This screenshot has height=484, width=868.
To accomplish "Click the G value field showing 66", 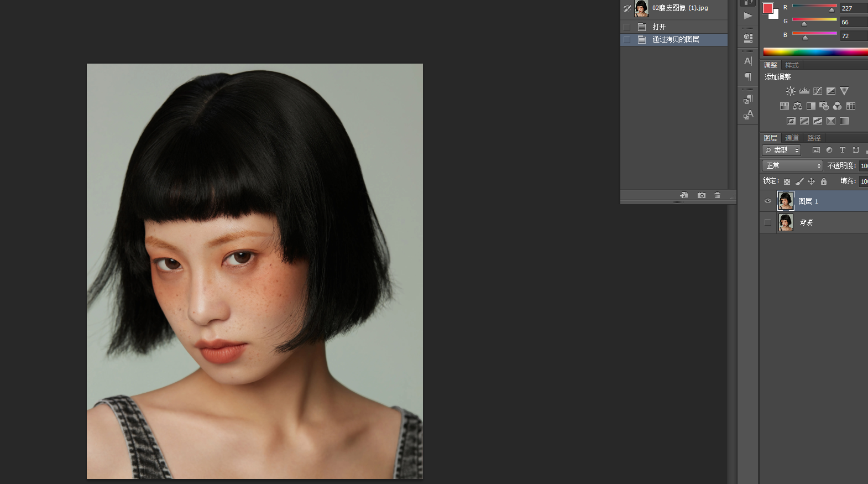I will coord(854,22).
